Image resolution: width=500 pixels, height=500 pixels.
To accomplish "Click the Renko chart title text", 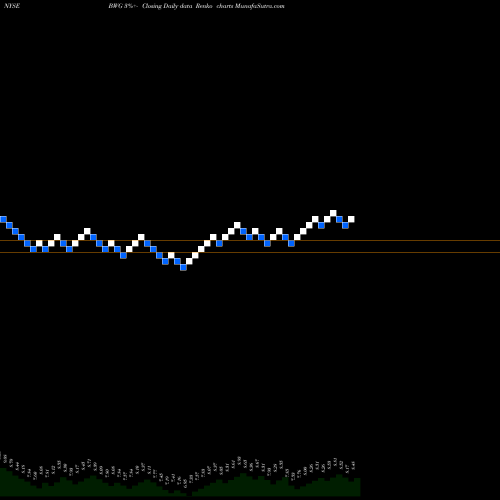I will point(196,6).
